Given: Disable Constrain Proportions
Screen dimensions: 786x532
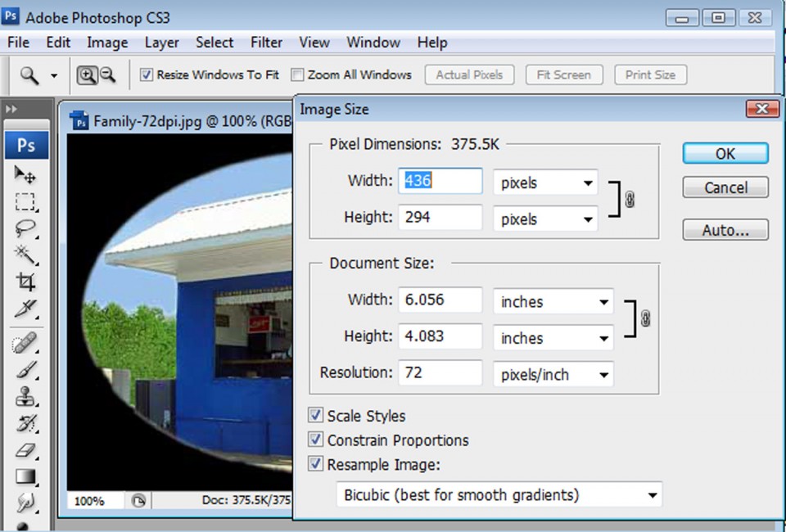Looking at the screenshot, I should (315, 440).
